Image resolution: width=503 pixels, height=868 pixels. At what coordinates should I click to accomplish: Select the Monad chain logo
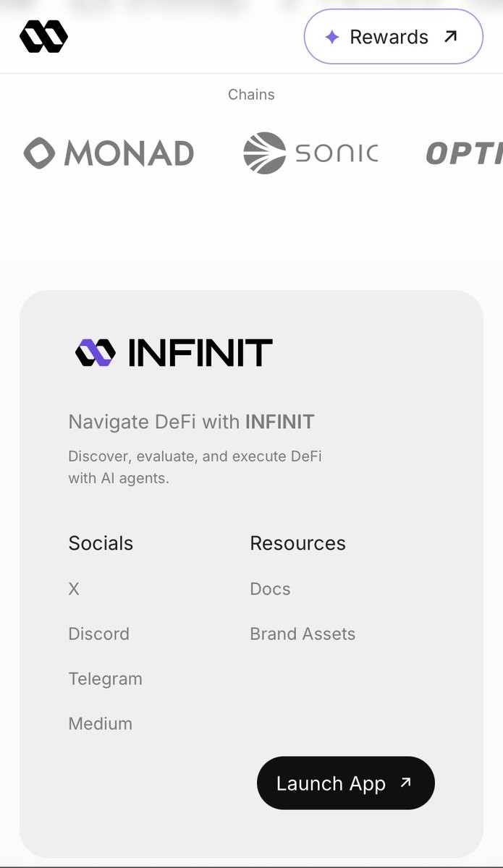pyautogui.click(x=109, y=153)
